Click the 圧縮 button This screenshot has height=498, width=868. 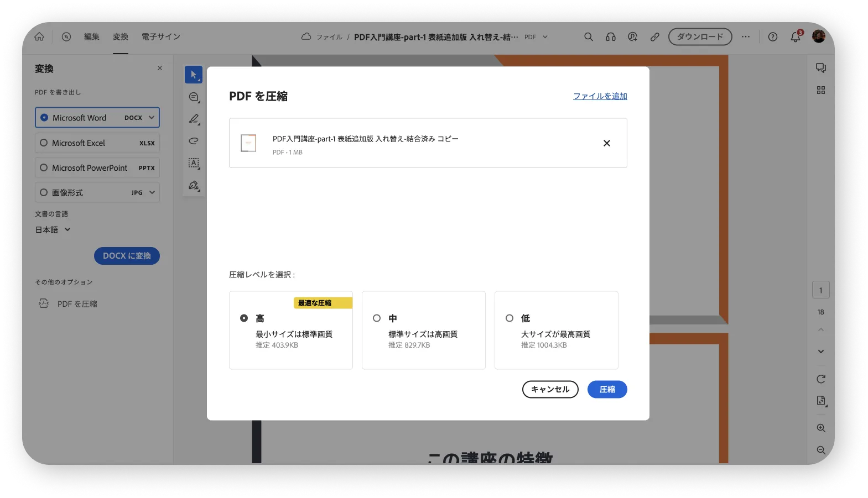coord(607,389)
